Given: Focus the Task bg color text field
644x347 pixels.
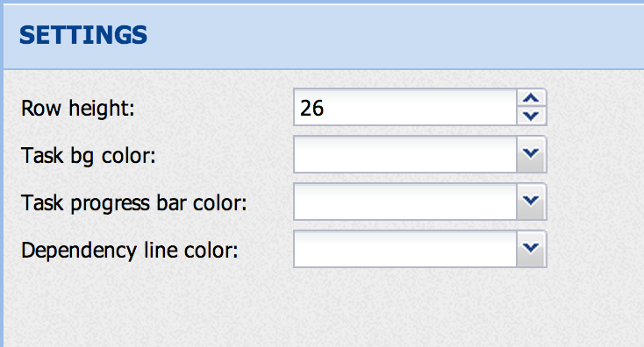Looking at the screenshot, I should [x=405, y=154].
